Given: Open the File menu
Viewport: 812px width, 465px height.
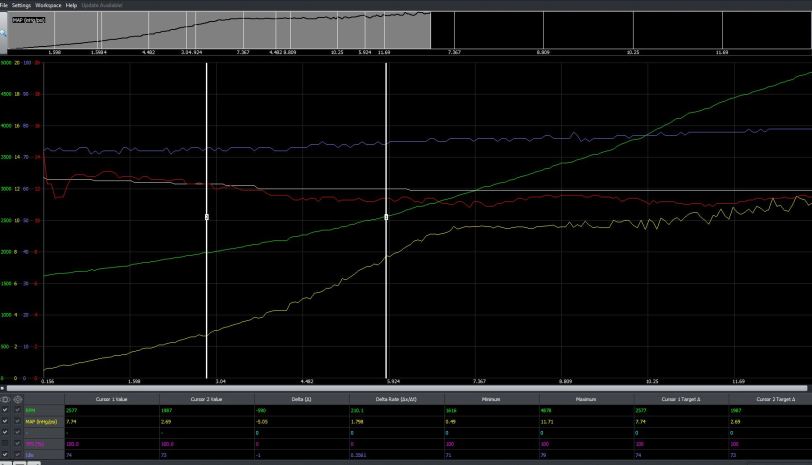Looking at the screenshot, I should tap(4, 5).
